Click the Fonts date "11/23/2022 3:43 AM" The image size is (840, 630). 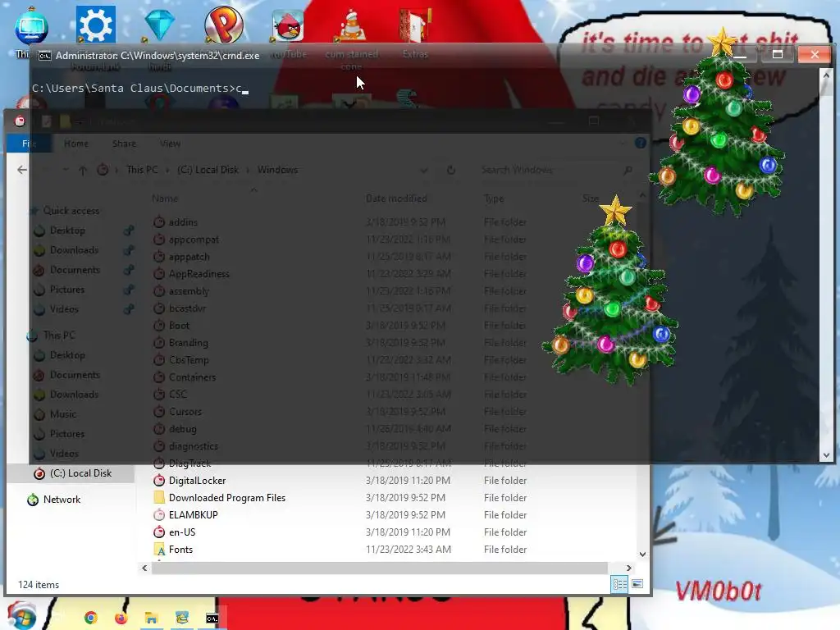409,549
